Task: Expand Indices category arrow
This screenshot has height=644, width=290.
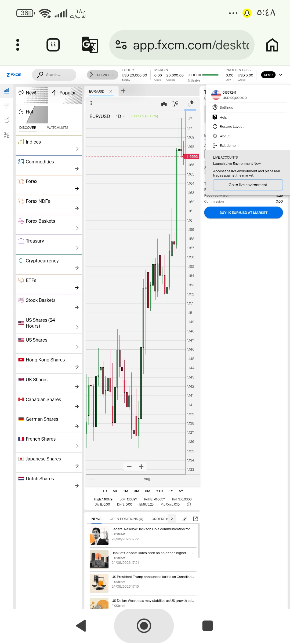Action: point(77,149)
